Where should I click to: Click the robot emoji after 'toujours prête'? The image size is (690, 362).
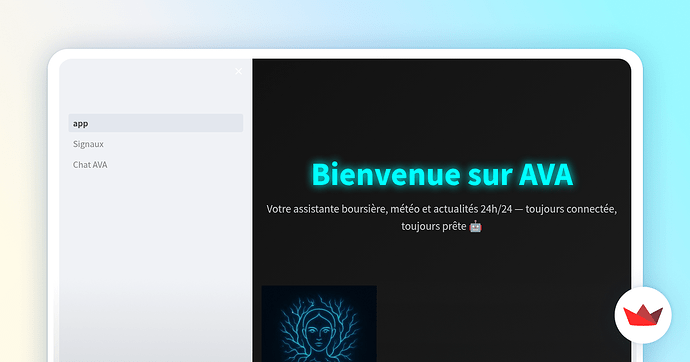(x=475, y=227)
